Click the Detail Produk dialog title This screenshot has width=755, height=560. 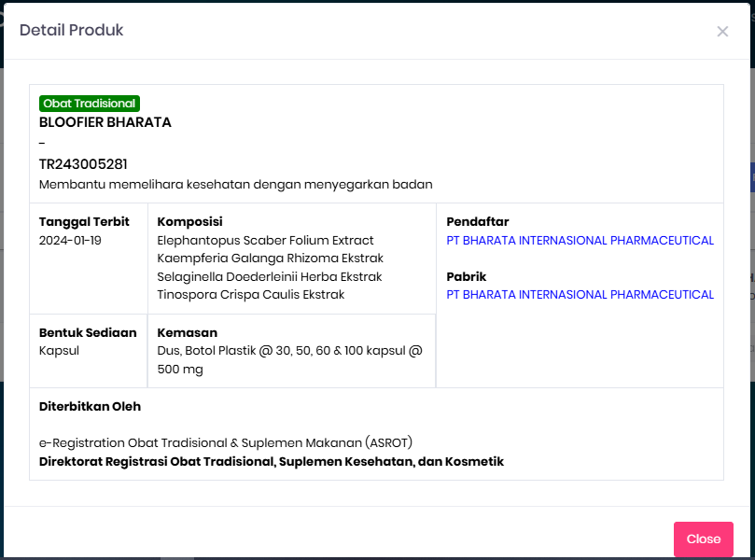72,31
